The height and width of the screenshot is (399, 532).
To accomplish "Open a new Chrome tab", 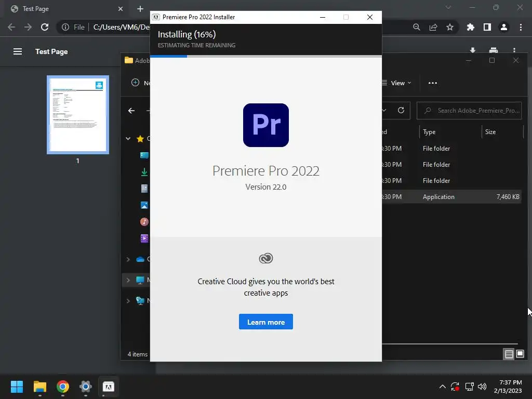I will pos(140,9).
